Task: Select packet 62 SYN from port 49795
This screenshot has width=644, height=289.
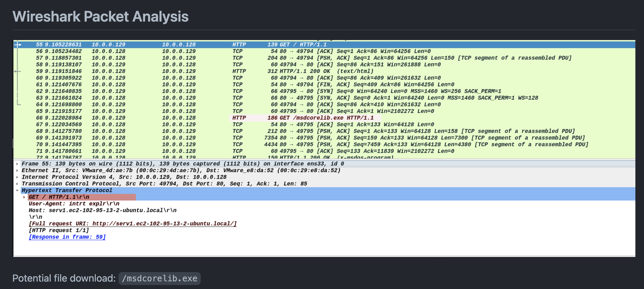Action: coord(324,91)
